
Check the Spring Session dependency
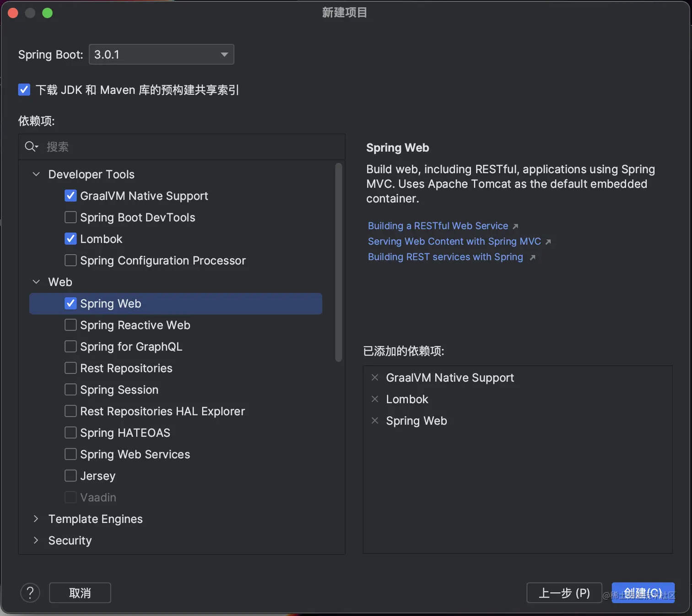click(70, 389)
